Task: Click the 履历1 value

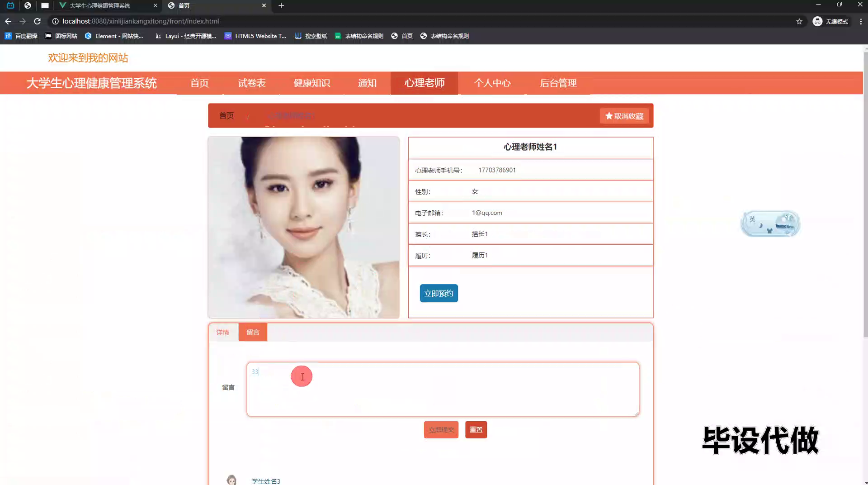Action: pyautogui.click(x=480, y=255)
